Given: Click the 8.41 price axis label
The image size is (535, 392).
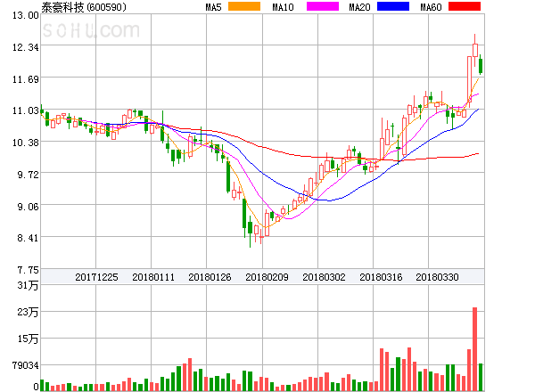Looking at the screenshot, I should (x=28, y=238).
